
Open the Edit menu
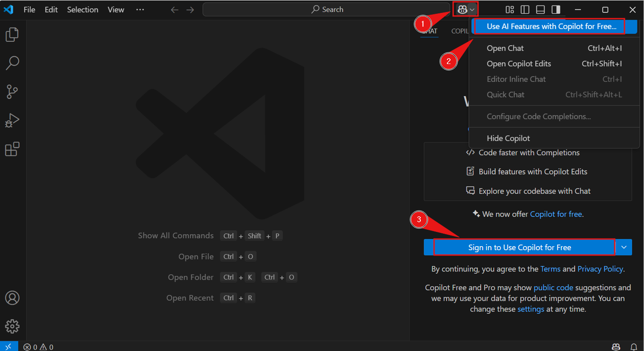click(51, 9)
